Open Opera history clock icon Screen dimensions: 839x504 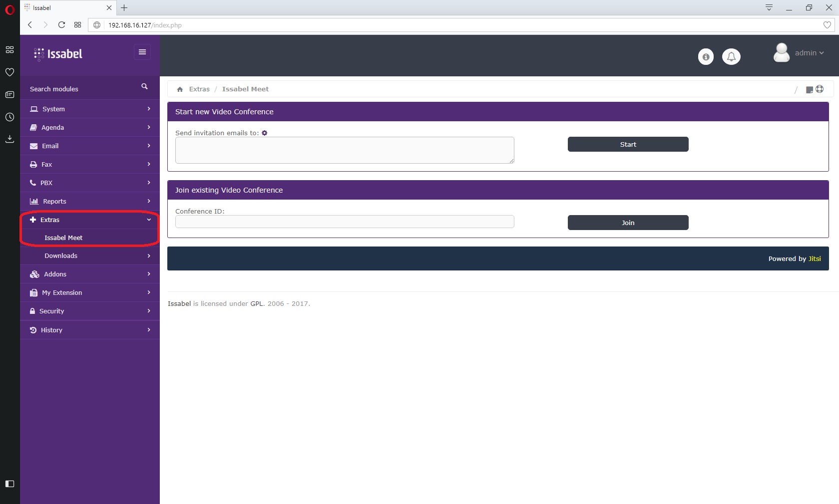9,117
